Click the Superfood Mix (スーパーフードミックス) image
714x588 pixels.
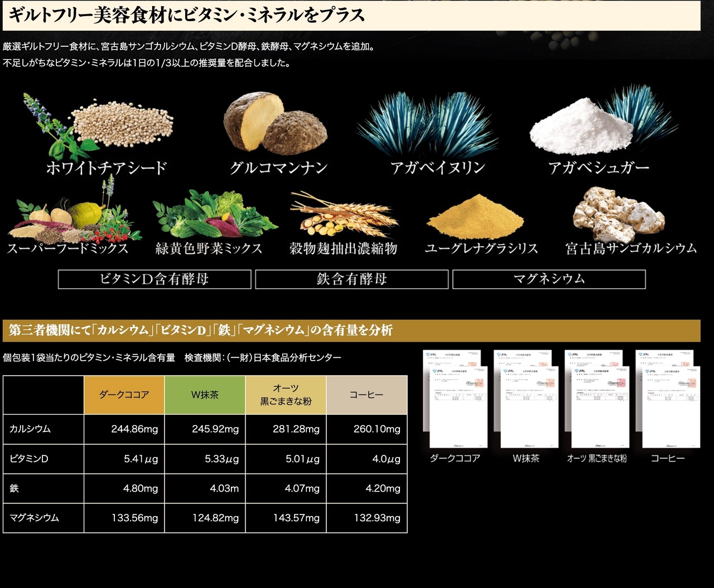click(70, 215)
